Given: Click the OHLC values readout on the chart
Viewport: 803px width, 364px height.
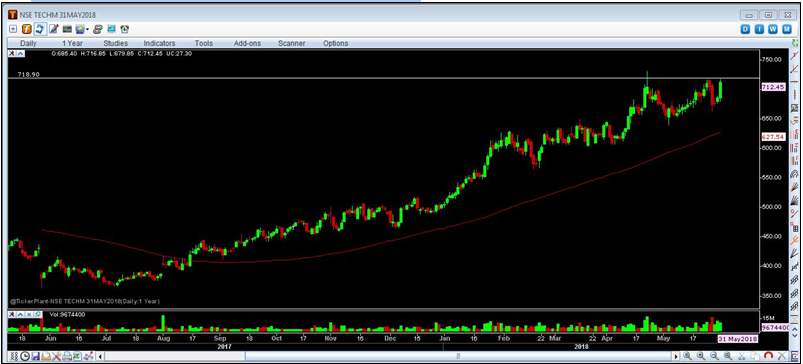Looking at the screenshot, I should coord(122,53).
